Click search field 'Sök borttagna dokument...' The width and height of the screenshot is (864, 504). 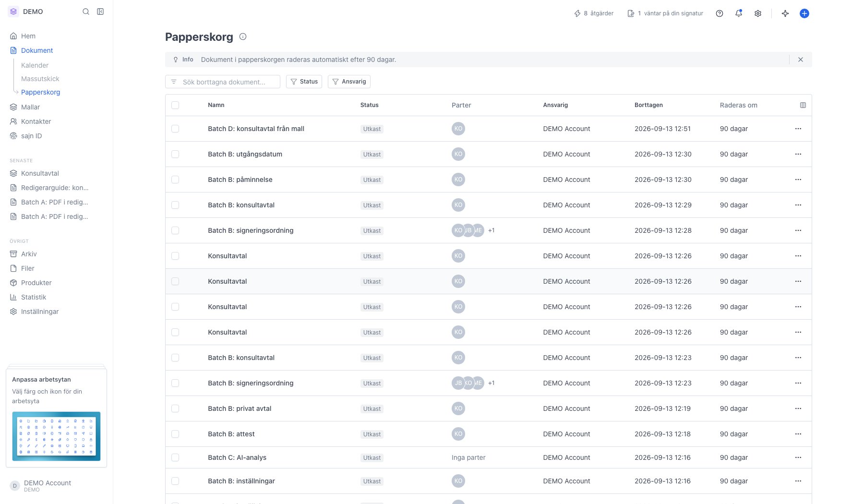pyautogui.click(x=223, y=82)
